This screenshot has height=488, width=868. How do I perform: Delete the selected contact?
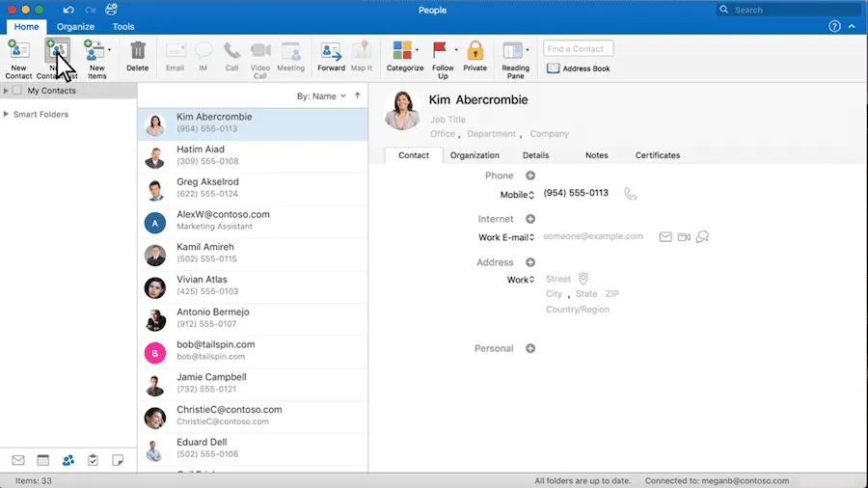pyautogui.click(x=137, y=56)
